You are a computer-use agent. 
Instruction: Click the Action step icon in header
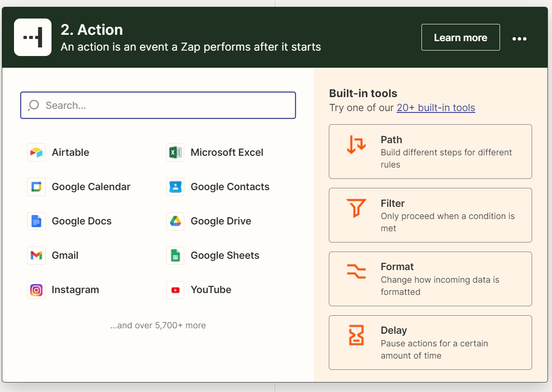click(33, 37)
